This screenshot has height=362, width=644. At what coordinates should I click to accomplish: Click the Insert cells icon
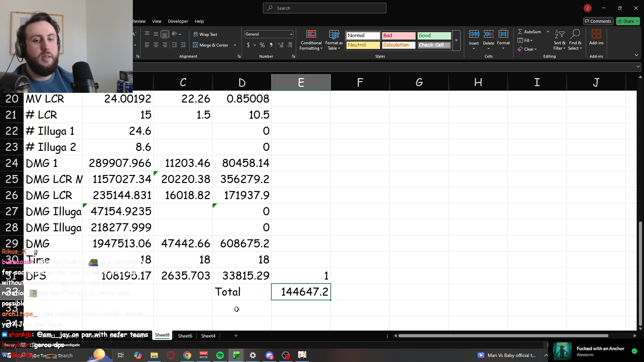point(474,35)
